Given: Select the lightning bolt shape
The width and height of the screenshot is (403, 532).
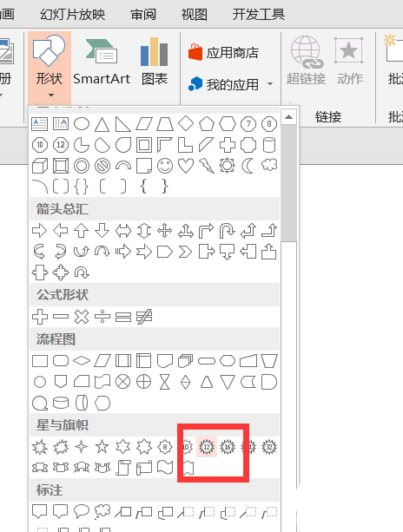Looking at the screenshot, I should coord(207,166).
